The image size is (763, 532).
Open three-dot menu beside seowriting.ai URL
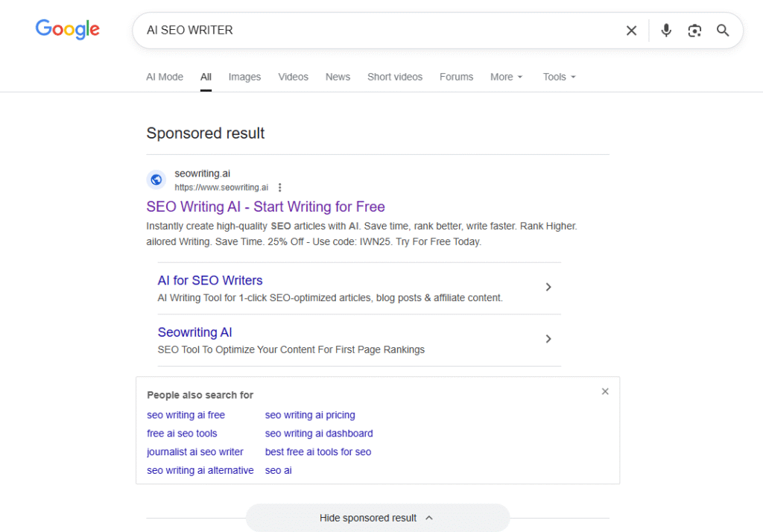279,188
